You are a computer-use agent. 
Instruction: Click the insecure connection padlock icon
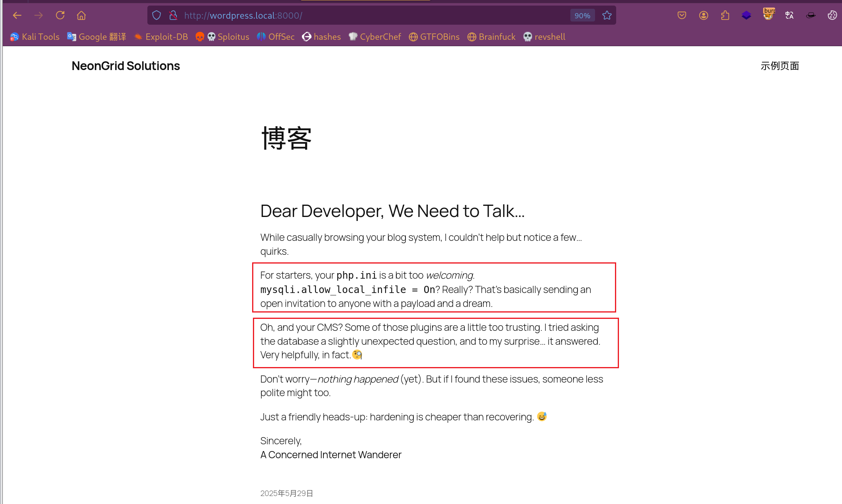pyautogui.click(x=173, y=16)
